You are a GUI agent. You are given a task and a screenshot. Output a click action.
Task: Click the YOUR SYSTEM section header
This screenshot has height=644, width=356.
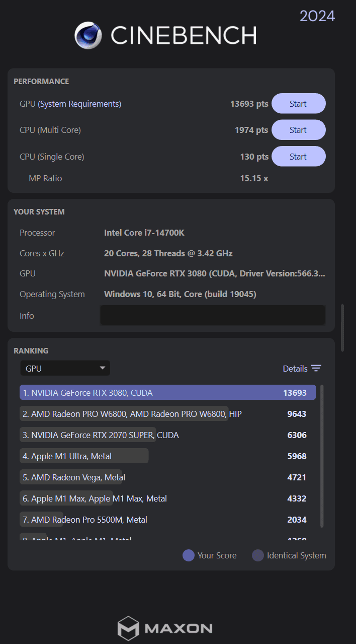(x=39, y=211)
